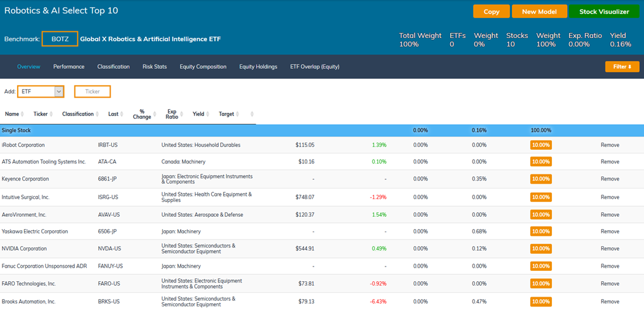This screenshot has width=644, height=323.
Task: Click the model title Robotics & AI Select
Action: click(61, 10)
